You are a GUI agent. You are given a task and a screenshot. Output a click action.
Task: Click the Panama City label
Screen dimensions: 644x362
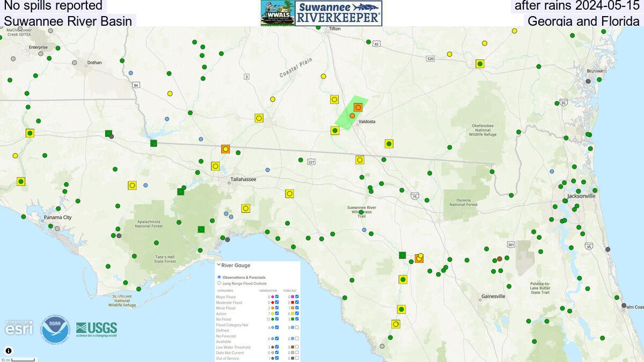point(57,217)
